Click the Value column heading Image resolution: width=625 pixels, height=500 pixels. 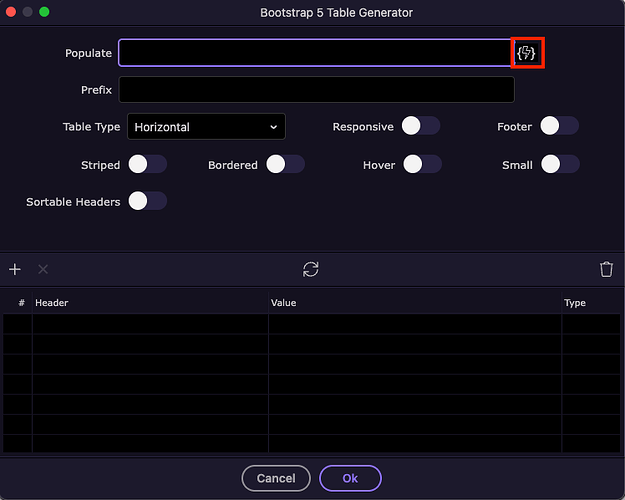click(x=283, y=303)
